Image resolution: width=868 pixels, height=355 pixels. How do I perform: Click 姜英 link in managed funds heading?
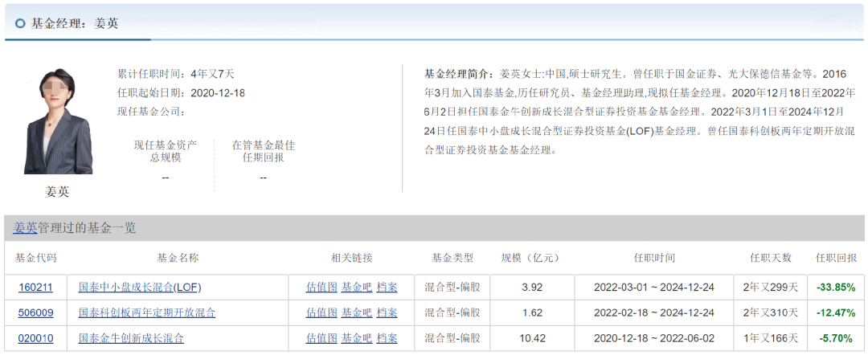click(x=25, y=228)
